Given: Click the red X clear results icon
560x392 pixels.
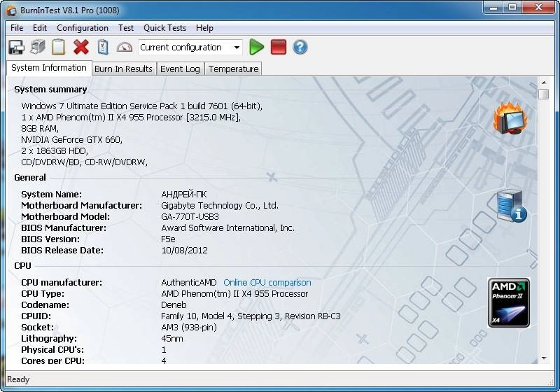Looking at the screenshot, I should (x=81, y=47).
